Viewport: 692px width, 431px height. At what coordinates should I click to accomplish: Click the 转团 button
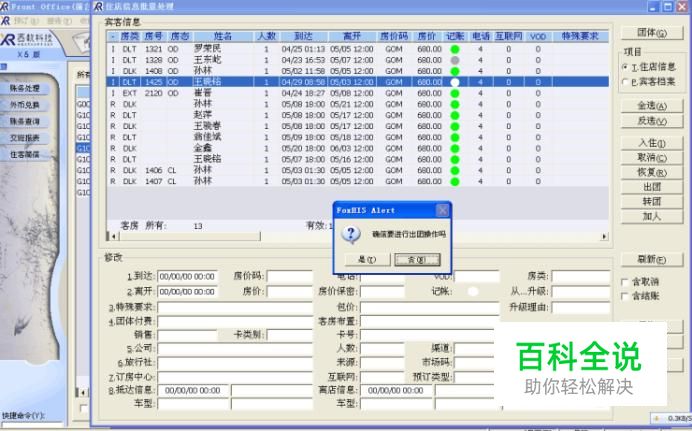click(x=652, y=202)
